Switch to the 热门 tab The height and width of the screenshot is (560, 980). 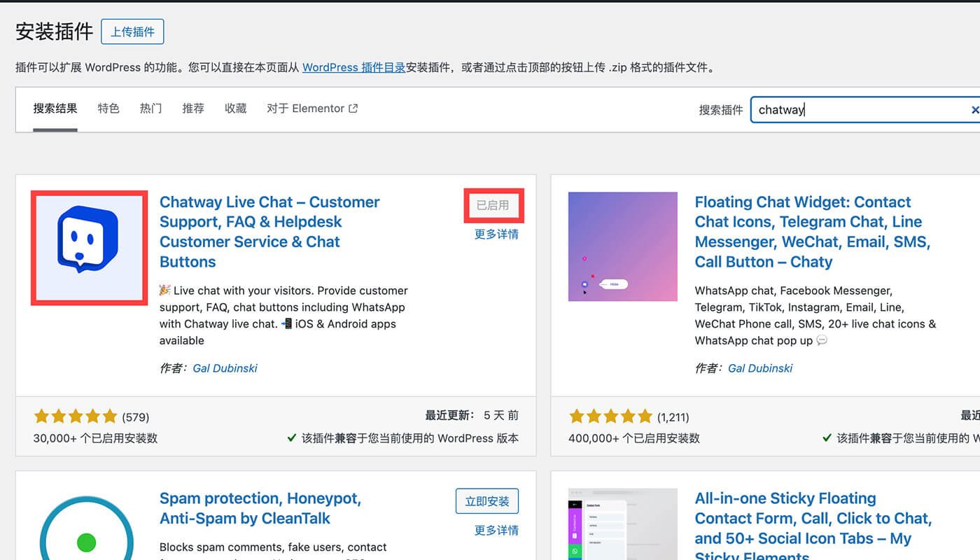click(x=150, y=108)
